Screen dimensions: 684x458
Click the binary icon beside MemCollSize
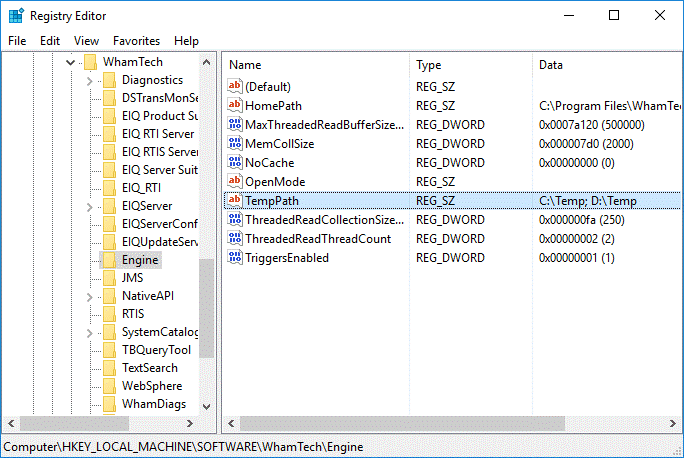click(x=235, y=143)
